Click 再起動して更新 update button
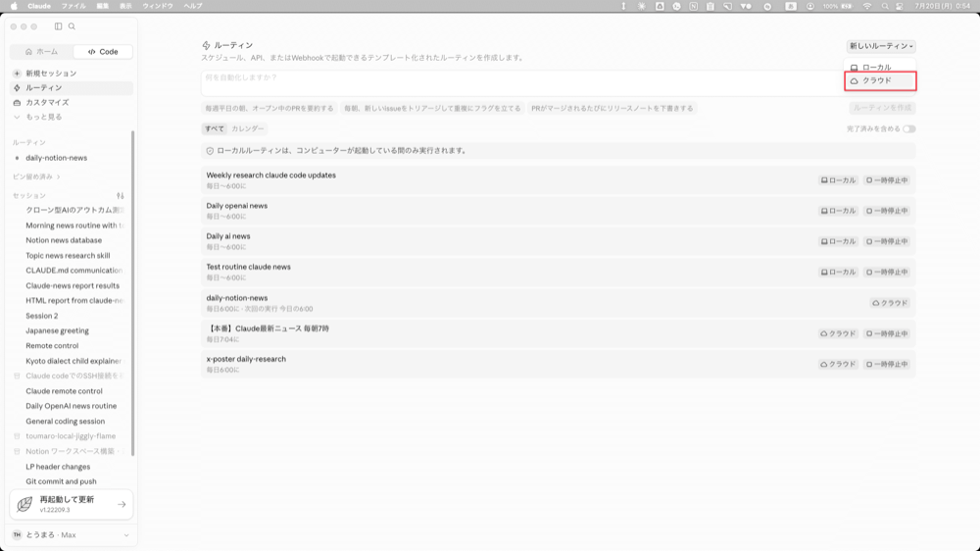Viewport: 980px width, 551px height. point(72,504)
